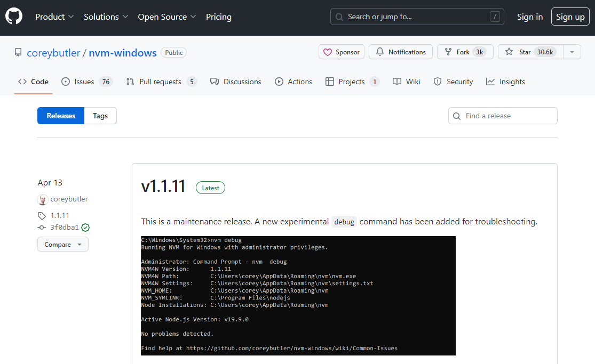Switch to the Tags view
595x364 pixels.
(100, 116)
